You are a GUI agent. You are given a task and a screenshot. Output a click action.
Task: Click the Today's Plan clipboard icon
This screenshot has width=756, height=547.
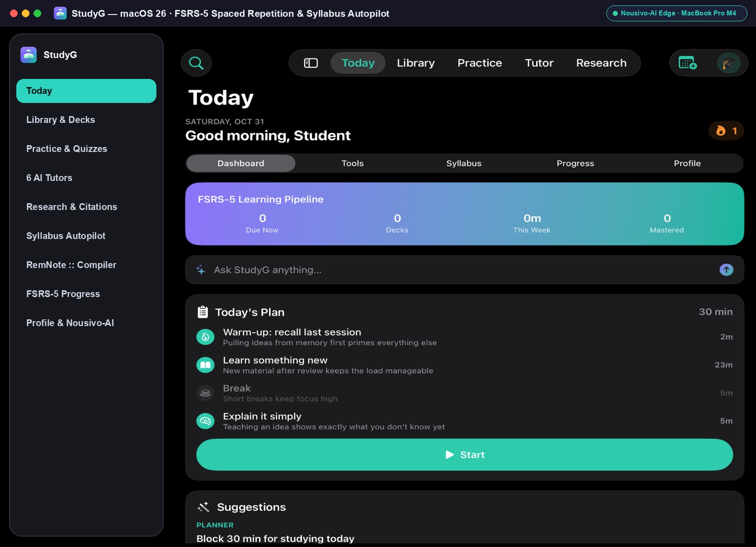tap(203, 312)
